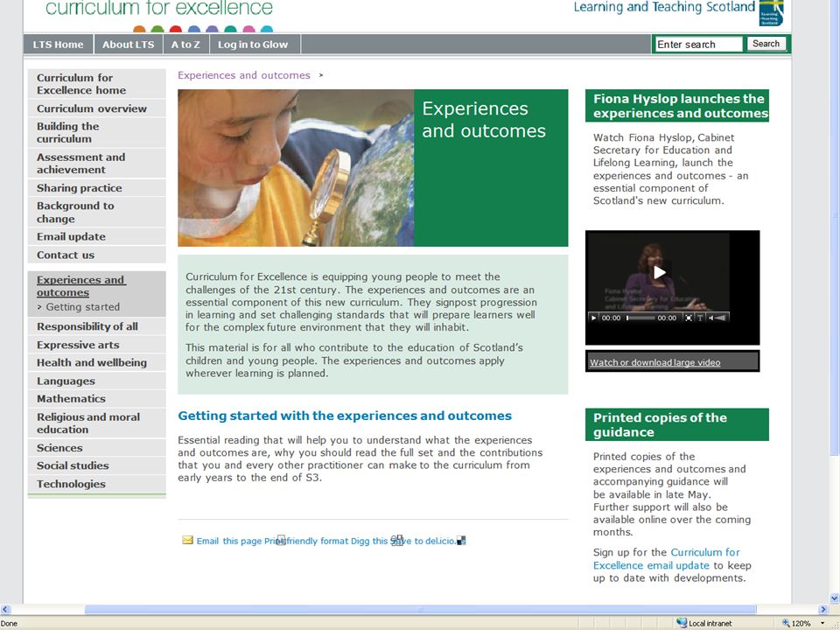Screen dimensions: 840x630
Task: Click Digg this link text
Action: [x=369, y=541]
